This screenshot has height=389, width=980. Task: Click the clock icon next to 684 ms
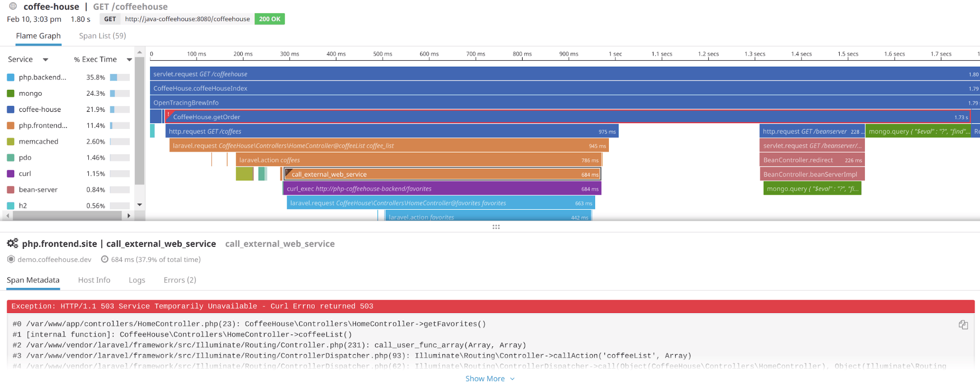[x=104, y=259]
